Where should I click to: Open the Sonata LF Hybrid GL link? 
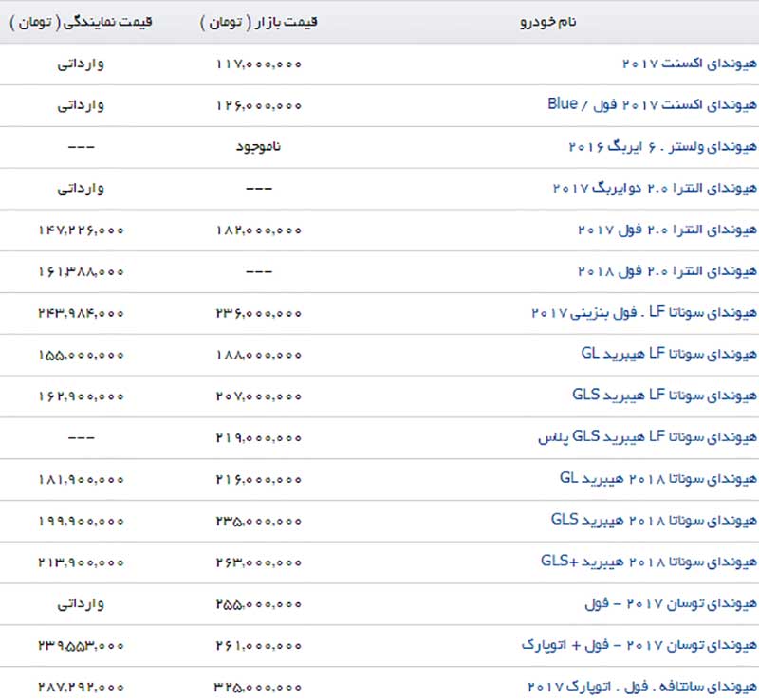(669, 354)
